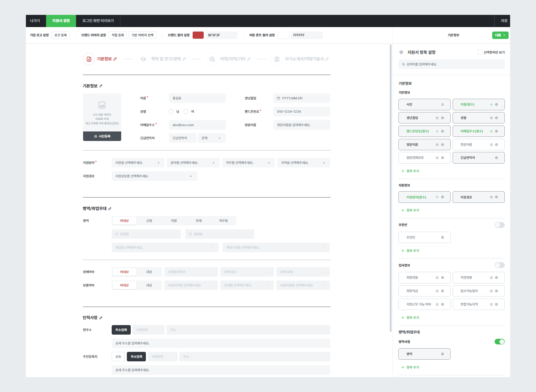The width and height of the screenshot is (536, 392).
Task: Click the 기본정보 document step icon
Action: (x=89, y=59)
